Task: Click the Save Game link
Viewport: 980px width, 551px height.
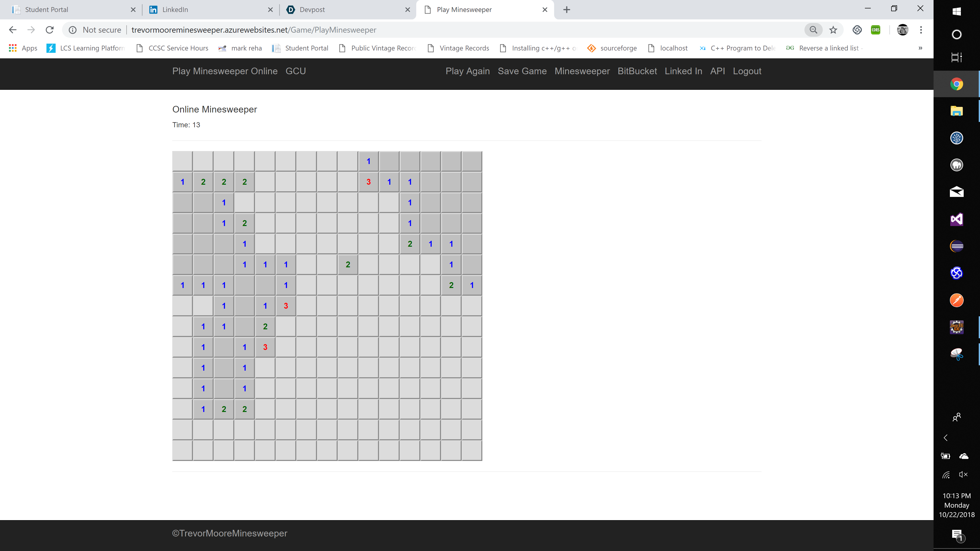Action: point(522,71)
